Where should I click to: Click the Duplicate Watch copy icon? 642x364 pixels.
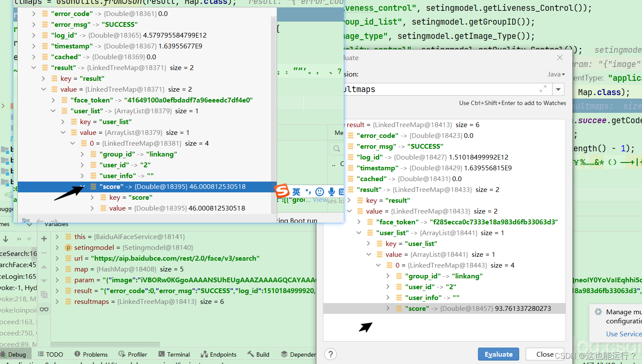pos(44,295)
